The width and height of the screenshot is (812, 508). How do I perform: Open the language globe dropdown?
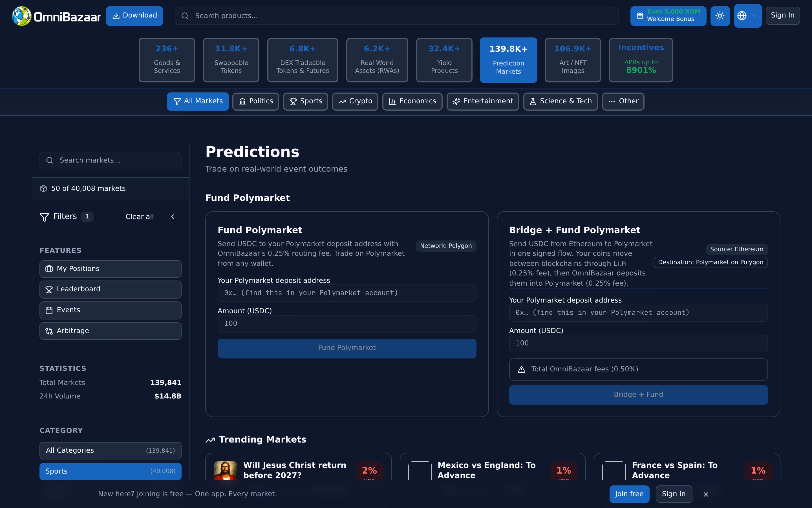tap(747, 16)
